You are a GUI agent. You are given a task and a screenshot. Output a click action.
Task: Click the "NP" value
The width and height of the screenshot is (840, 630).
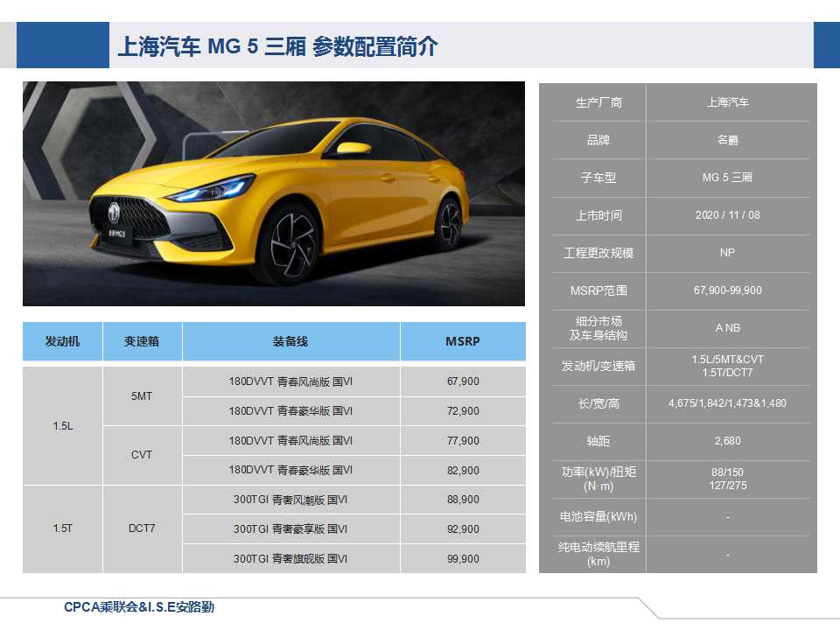click(x=727, y=253)
